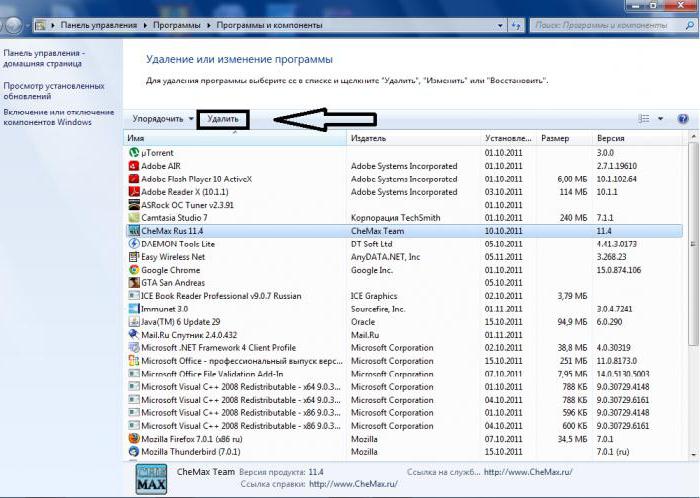This screenshot has width=700, height=498.
Task: Click the Mail.Ru Спутник icon
Action: [133, 335]
